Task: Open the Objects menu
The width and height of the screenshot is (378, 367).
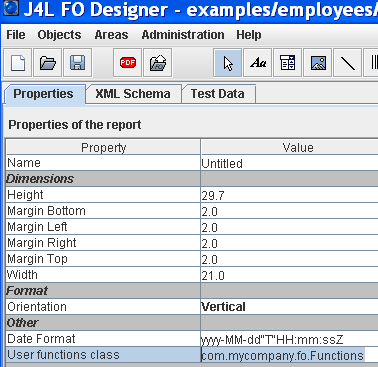Action: 59,35
